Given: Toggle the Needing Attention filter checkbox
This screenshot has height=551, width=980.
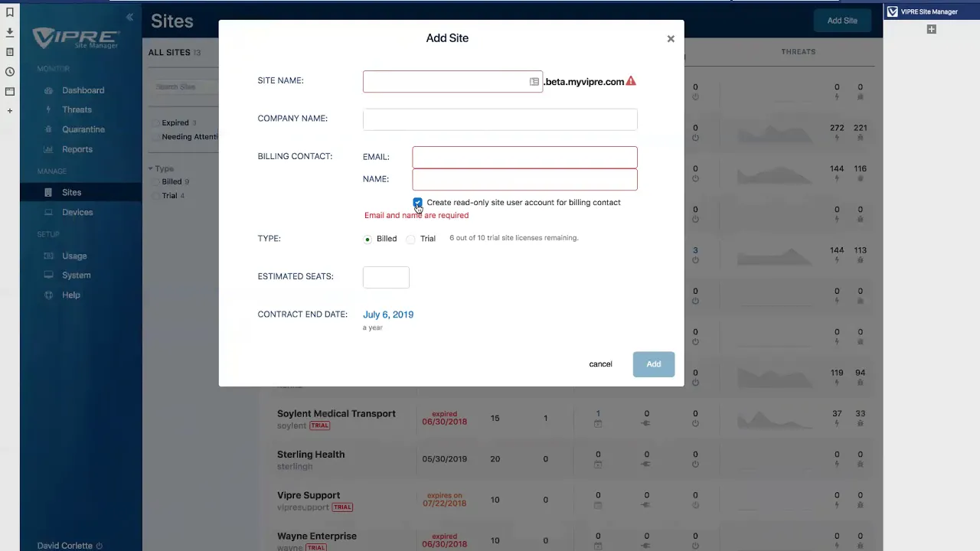Looking at the screenshot, I should click(155, 137).
